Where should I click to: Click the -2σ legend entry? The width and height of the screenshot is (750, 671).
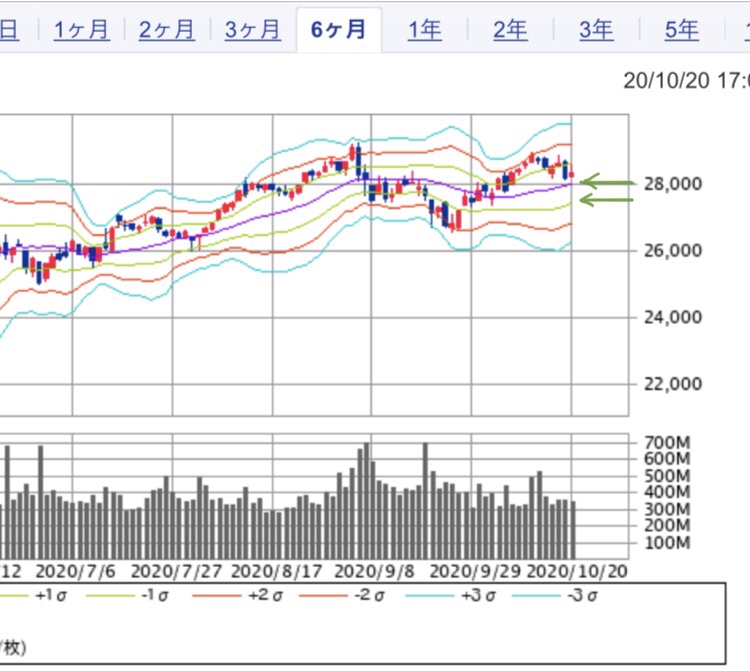pos(342,596)
